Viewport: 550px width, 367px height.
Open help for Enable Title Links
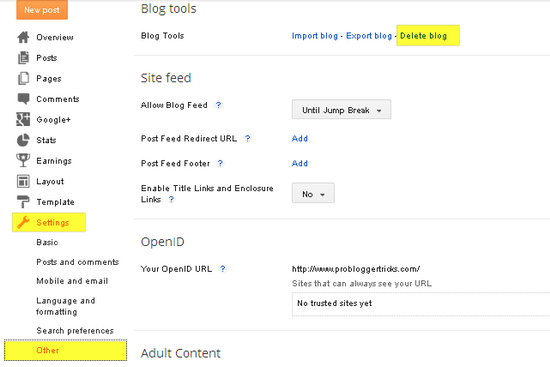[x=171, y=199]
